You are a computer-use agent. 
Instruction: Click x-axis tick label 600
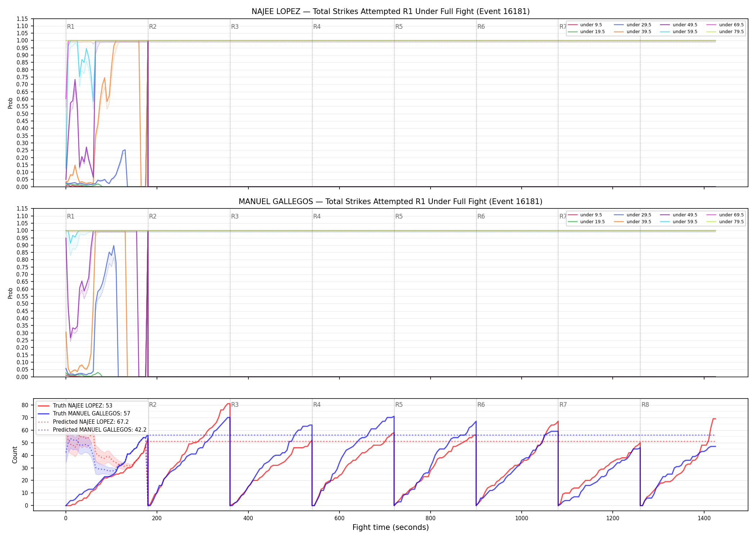pos(339,518)
